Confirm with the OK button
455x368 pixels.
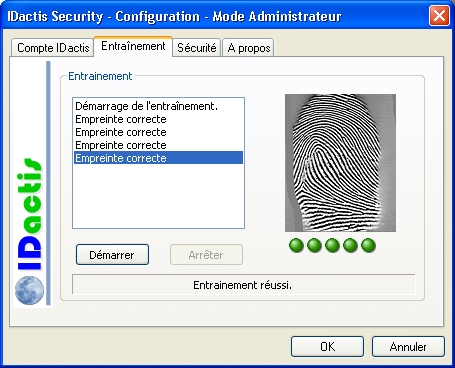[x=327, y=347]
